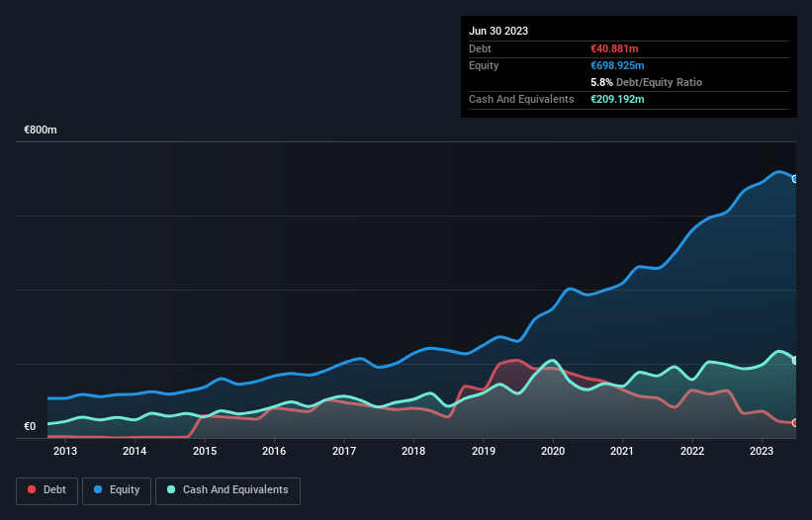
Task: Select the Equity data point at chart end
Action: click(x=795, y=179)
